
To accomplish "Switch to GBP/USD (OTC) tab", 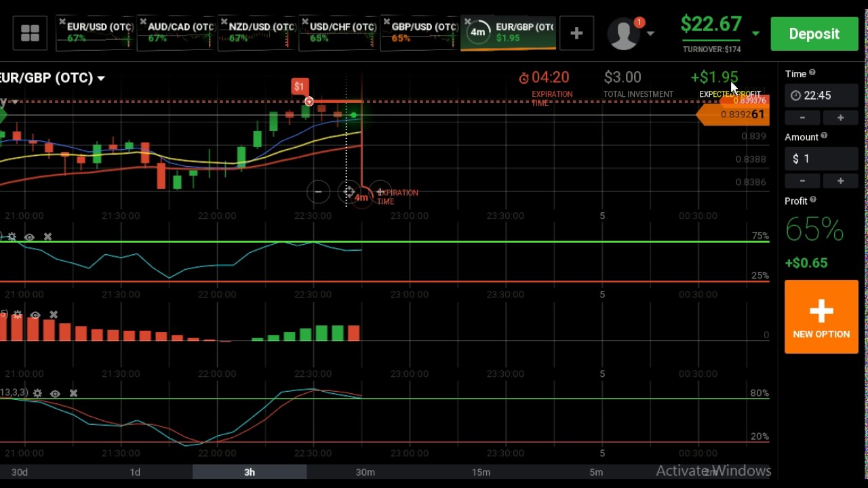I will (419, 33).
